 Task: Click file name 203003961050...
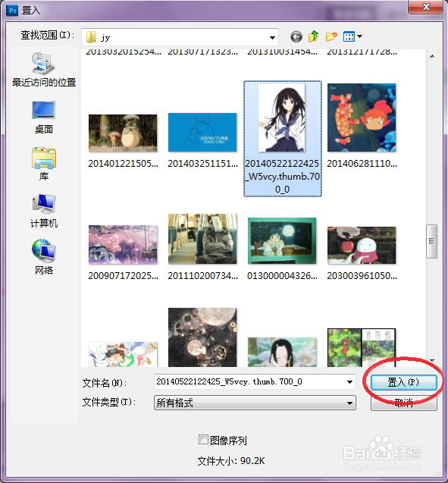click(362, 276)
